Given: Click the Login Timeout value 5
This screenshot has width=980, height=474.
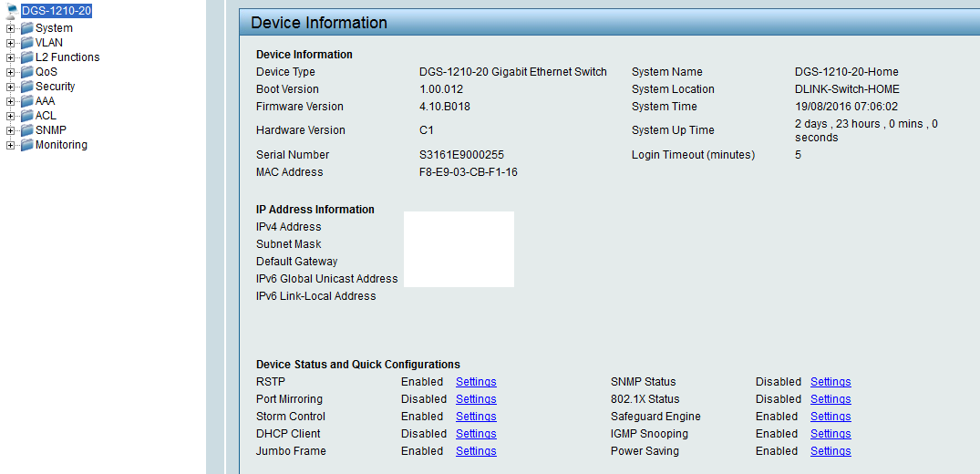Looking at the screenshot, I should [798, 154].
